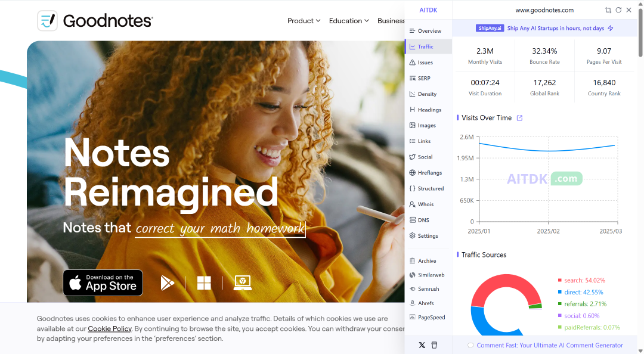Viewport: 644px width, 354px height.
Task: Open the Google Play store icon
Action: click(x=167, y=283)
